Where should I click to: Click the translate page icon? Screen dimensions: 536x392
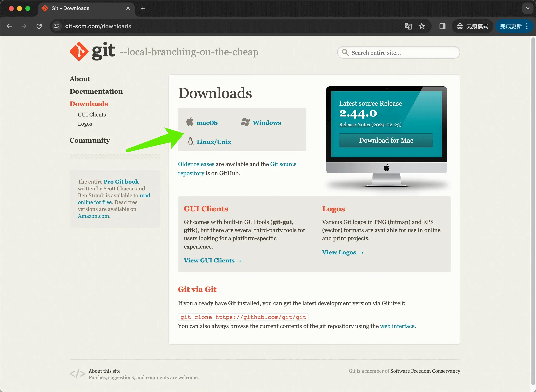pyautogui.click(x=408, y=26)
